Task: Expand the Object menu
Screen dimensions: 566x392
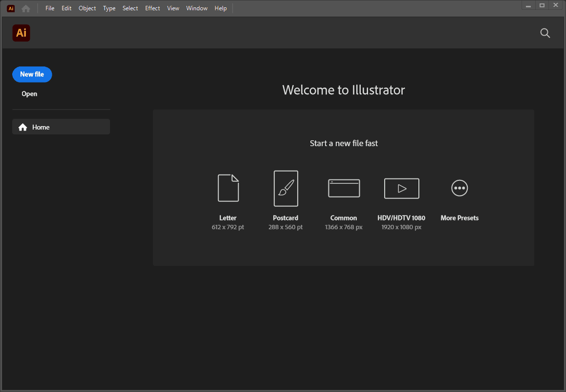Action: tap(87, 8)
